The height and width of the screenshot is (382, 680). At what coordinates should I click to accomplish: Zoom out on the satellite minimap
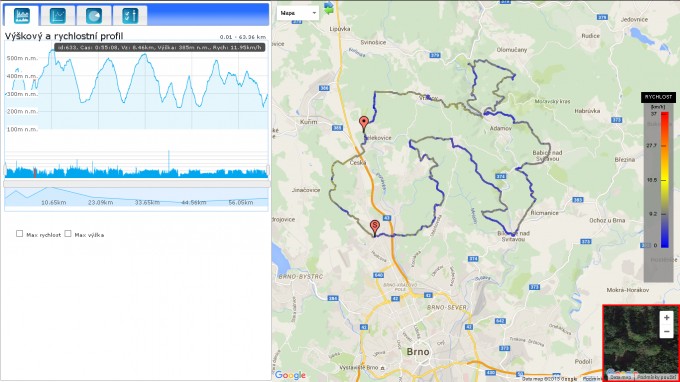[667, 331]
